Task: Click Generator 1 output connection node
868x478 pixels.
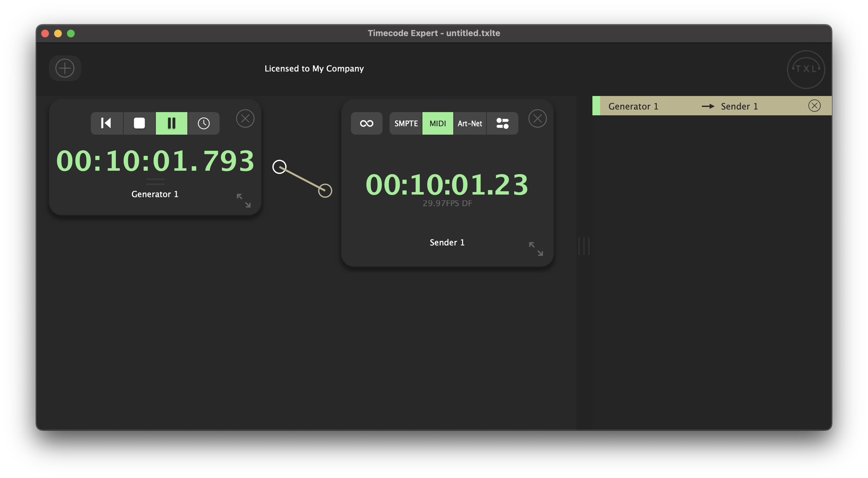Action: point(279,167)
